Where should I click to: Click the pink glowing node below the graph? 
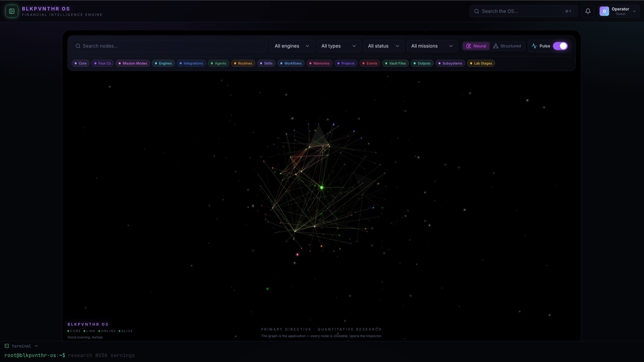297,255
